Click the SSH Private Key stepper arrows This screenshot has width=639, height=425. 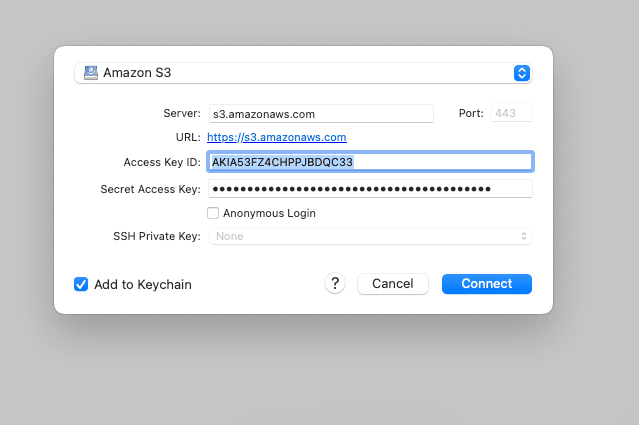[524, 236]
